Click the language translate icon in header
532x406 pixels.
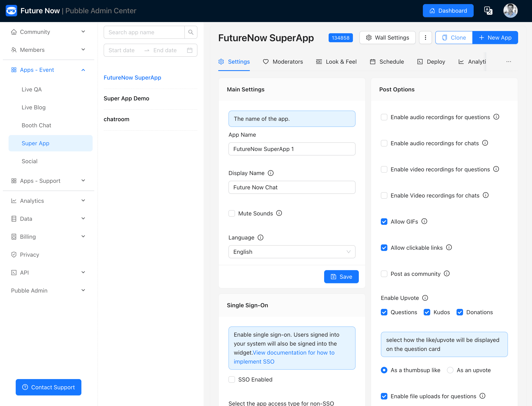pyautogui.click(x=488, y=11)
